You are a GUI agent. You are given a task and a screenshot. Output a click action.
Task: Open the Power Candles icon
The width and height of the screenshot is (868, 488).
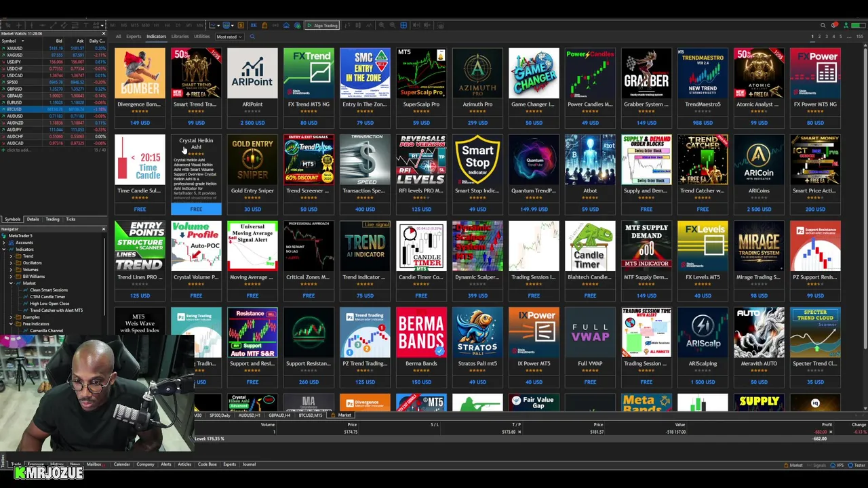tap(590, 74)
